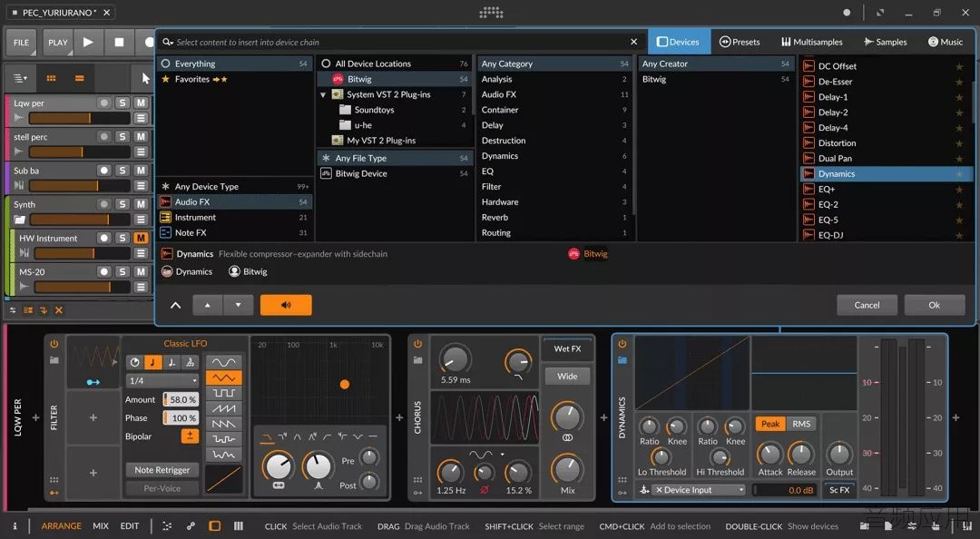Adjust the stell perc volume fader
The width and height of the screenshot is (980, 539).
(x=79, y=152)
